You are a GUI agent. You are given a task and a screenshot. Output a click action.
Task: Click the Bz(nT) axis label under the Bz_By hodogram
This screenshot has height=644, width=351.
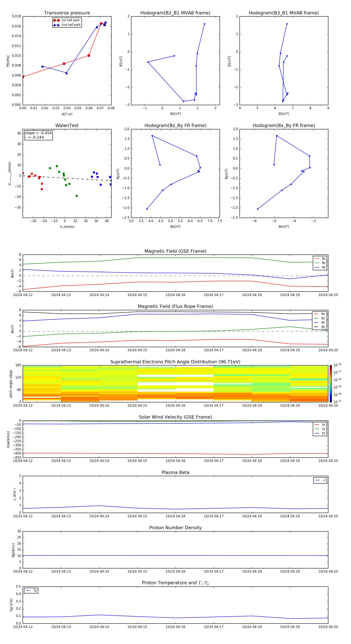[x=175, y=227]
